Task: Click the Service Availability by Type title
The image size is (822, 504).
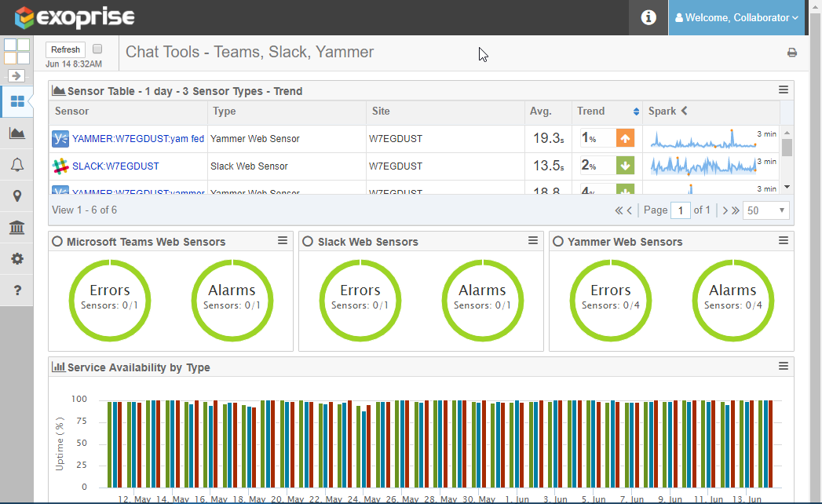Action: pyautogui.click(x=138, y=367)
